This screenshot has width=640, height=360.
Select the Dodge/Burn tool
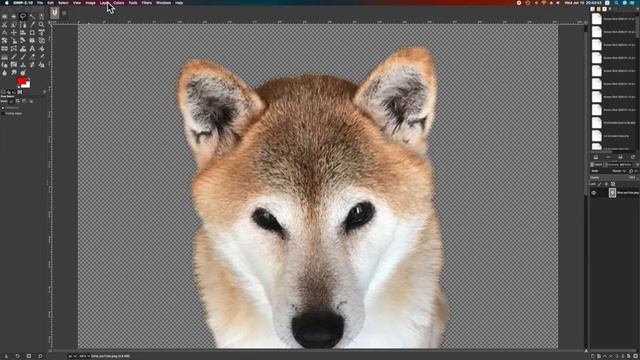[23, 73]
